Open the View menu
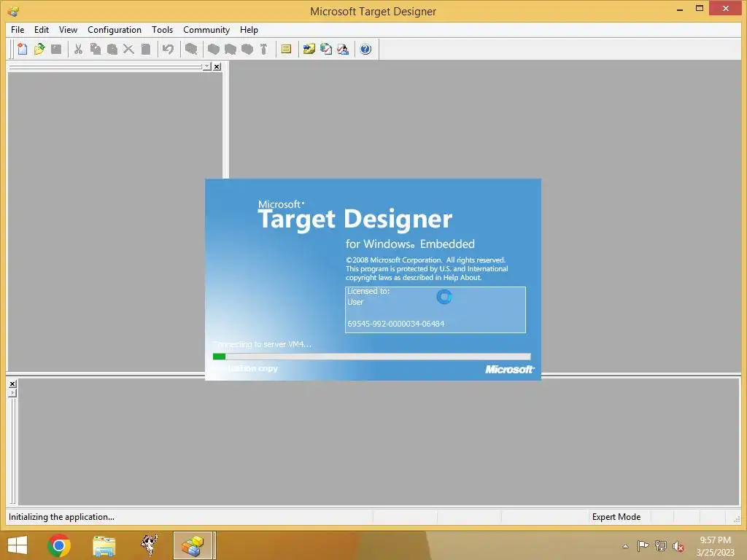The height and width of the screenshot is (560, 747). point(68,29)
